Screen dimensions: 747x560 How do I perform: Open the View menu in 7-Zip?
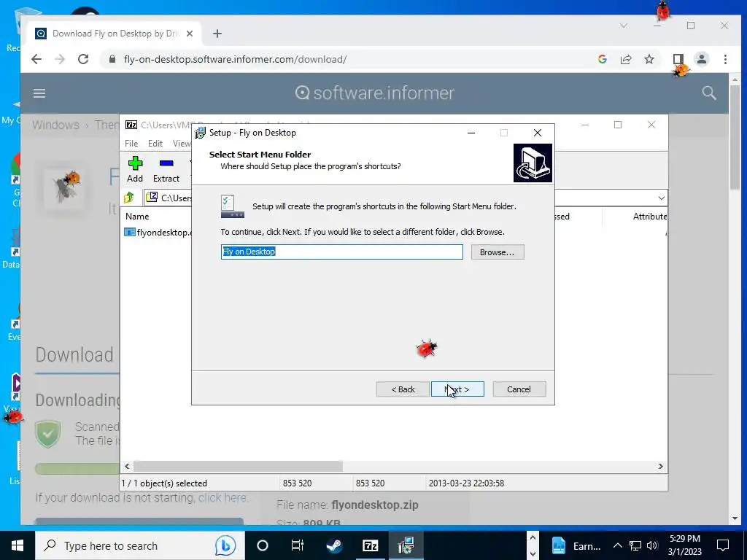(182, 144)
